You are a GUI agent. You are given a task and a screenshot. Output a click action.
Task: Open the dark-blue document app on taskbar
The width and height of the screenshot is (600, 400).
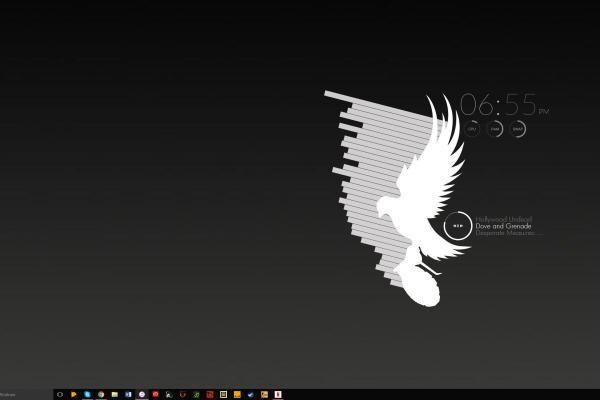128,394
